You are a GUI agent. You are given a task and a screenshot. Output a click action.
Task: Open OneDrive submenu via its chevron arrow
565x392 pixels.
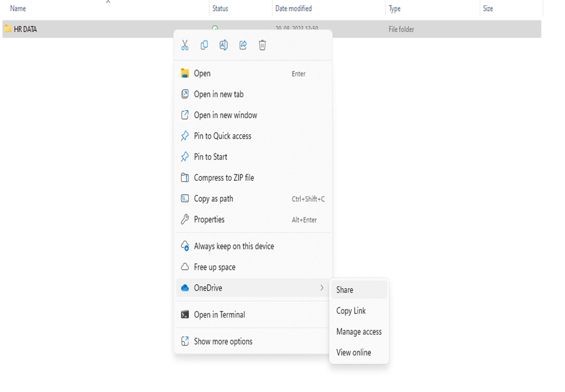(322, 288)
